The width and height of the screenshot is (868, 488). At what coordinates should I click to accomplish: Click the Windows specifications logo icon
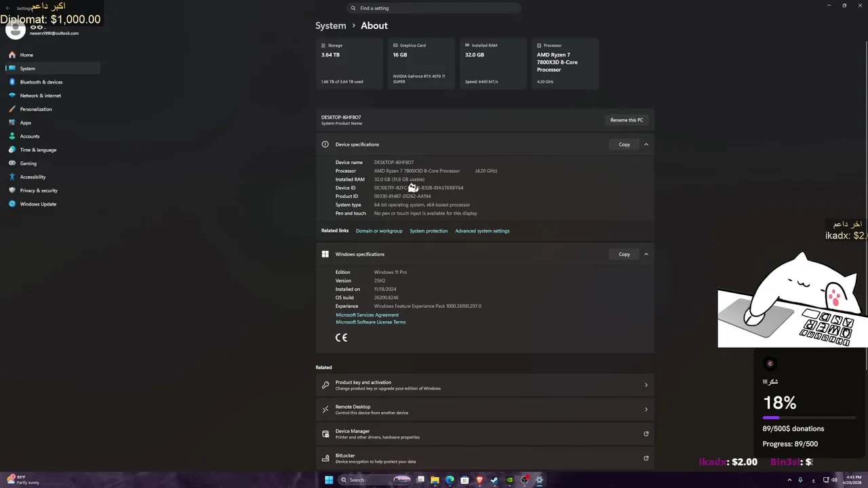325,254
